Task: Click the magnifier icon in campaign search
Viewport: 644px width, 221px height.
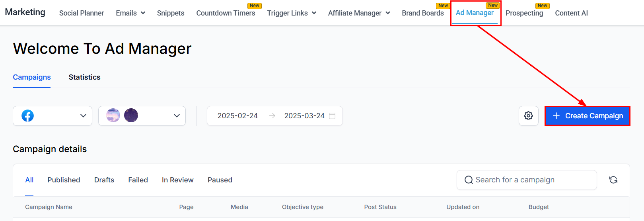Action: click(469, 180)
